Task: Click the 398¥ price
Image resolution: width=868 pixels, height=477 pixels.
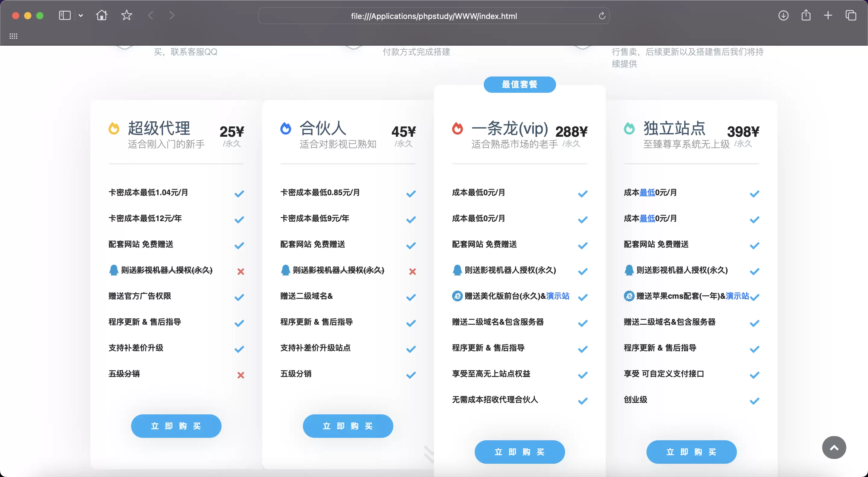Action: (x=743, y=132)
